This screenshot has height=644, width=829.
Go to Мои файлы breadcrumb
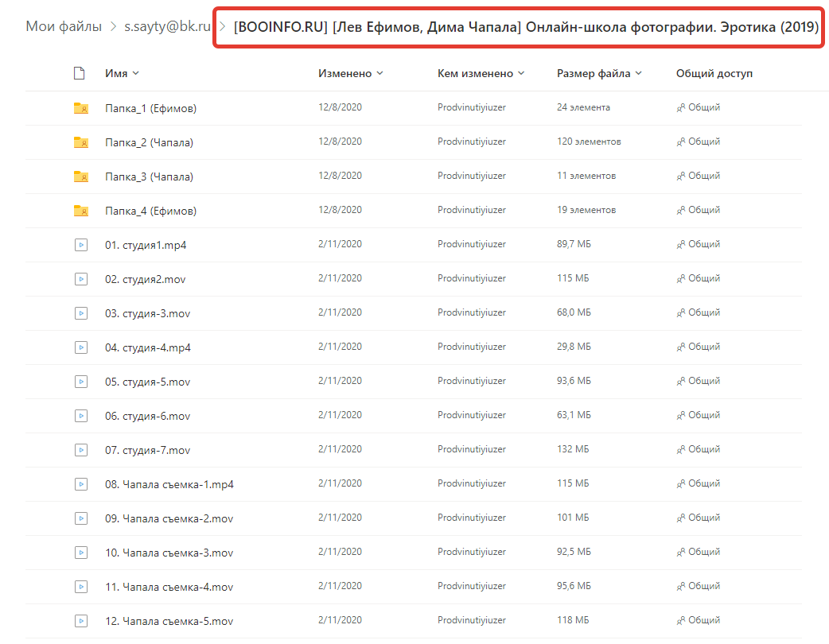click(64, 26)
